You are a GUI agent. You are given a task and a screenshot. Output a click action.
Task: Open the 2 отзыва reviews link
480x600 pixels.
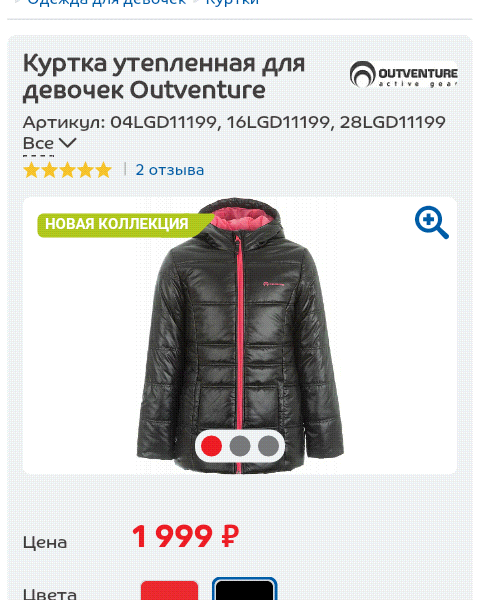[170, 170]
